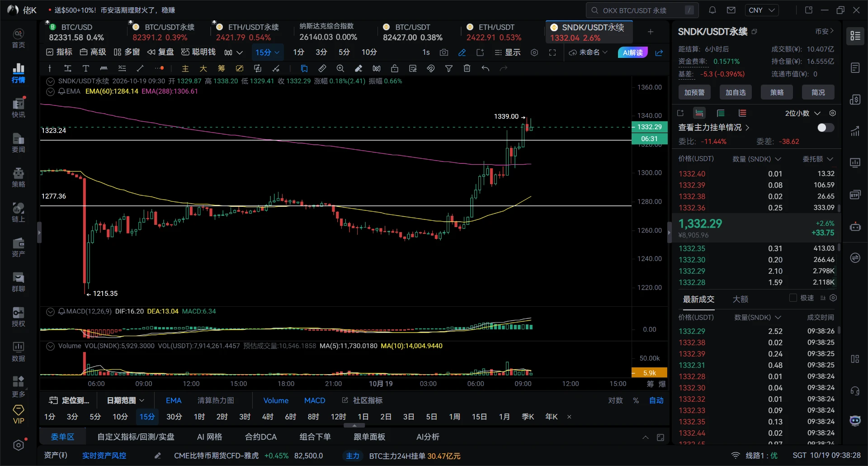Open notifications bell icon in title bar
This screenshot has width=868, height=466.
pos(712,10)
